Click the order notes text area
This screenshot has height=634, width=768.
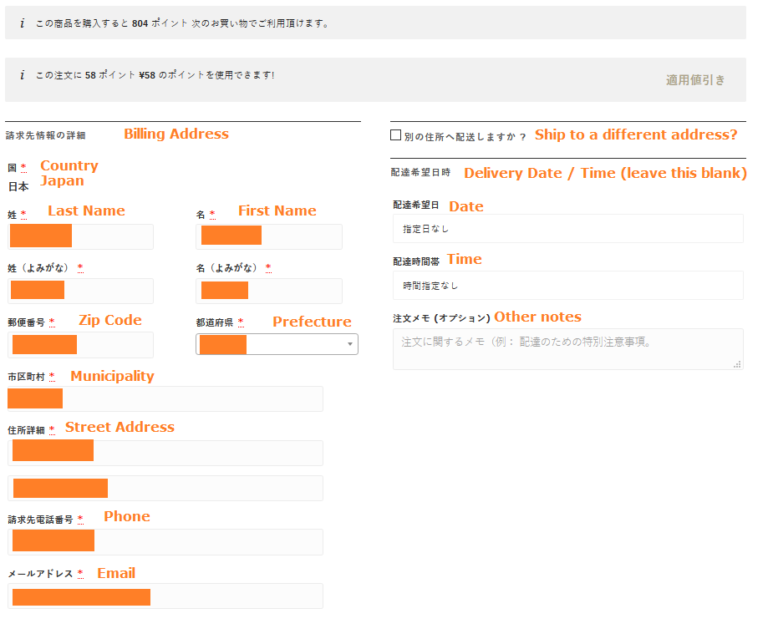click(x=567, y=349)
